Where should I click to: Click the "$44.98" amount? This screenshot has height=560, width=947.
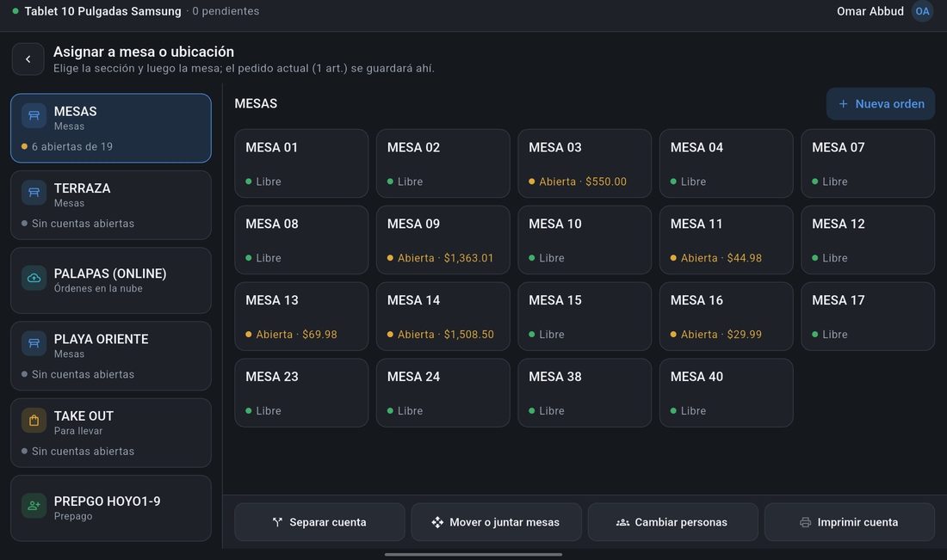click(x=744, y=258)
